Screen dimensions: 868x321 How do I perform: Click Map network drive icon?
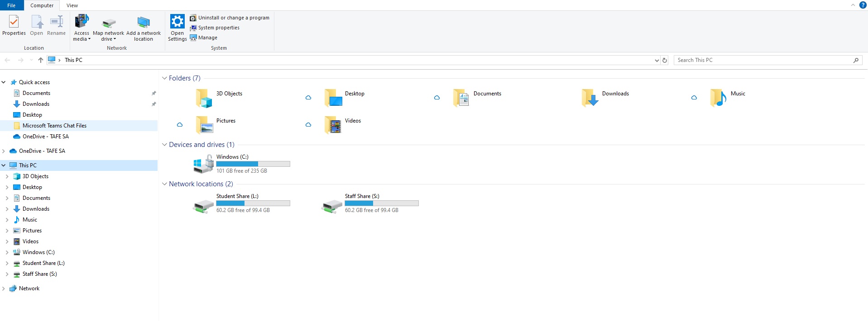coord(109,23)
